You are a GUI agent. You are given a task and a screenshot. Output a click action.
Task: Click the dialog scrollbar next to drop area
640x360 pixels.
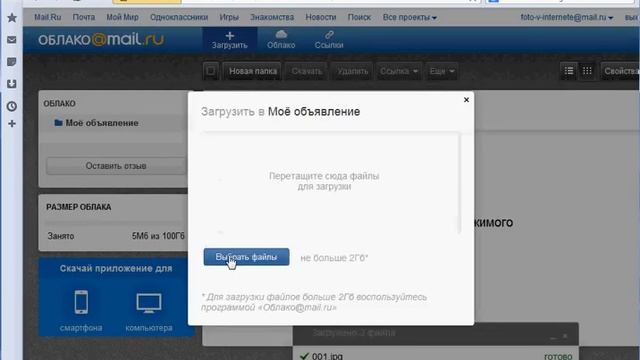point(459,183)
